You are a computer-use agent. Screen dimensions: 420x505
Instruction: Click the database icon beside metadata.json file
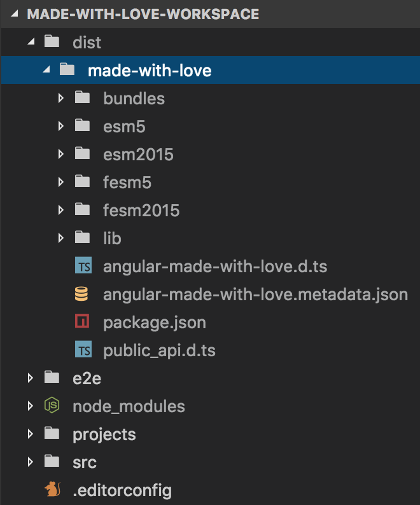tap(83, 294)
